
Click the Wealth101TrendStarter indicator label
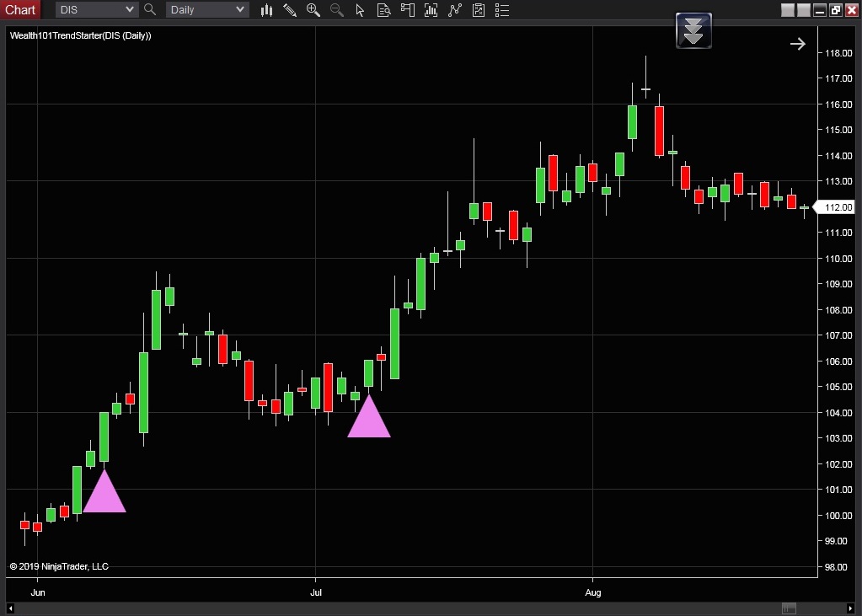pyautogui.click(x=81, y=35)
